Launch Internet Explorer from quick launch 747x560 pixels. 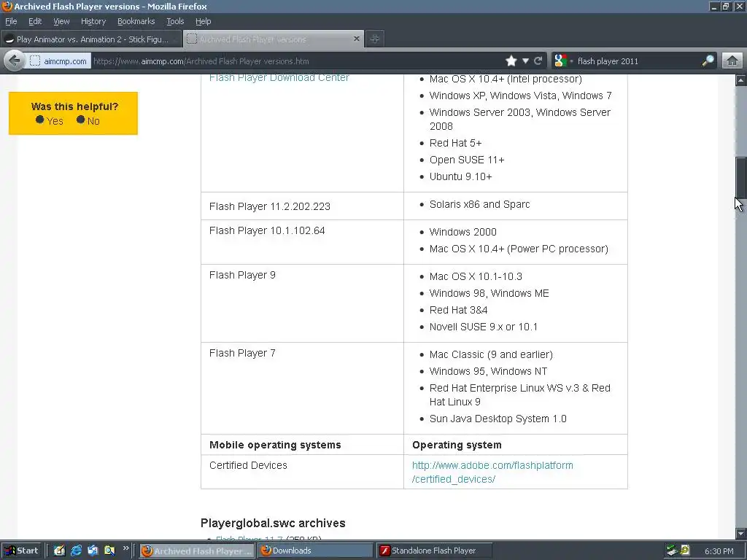pos(76,551)
